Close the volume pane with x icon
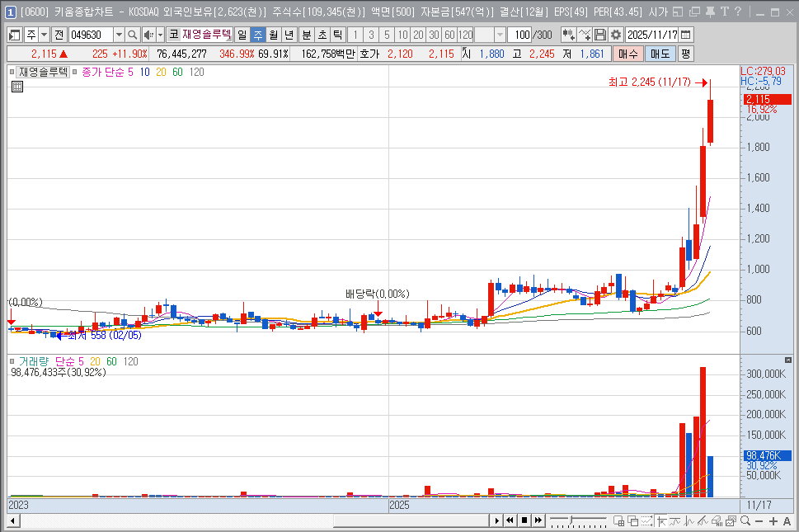This screenshot has height=532, width=799. click(x=788, y=360)
